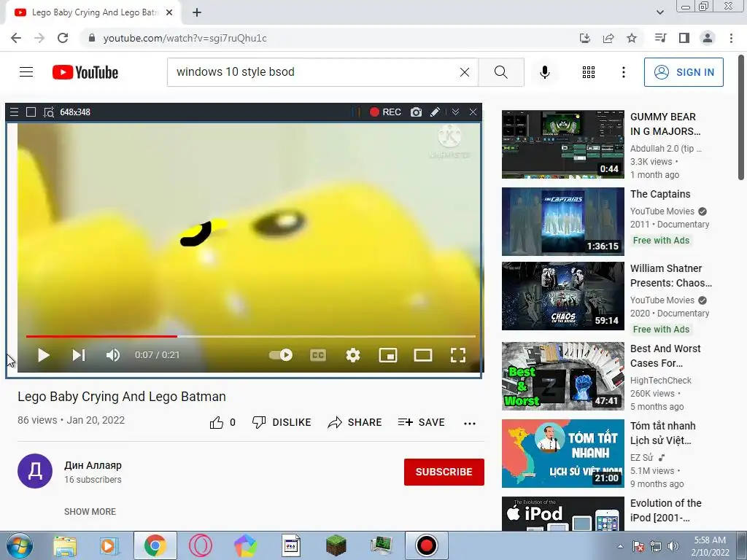Viewport: 747px width, 560px height.
Task: Enter full screen mode
Action: [x=458, y=355]
